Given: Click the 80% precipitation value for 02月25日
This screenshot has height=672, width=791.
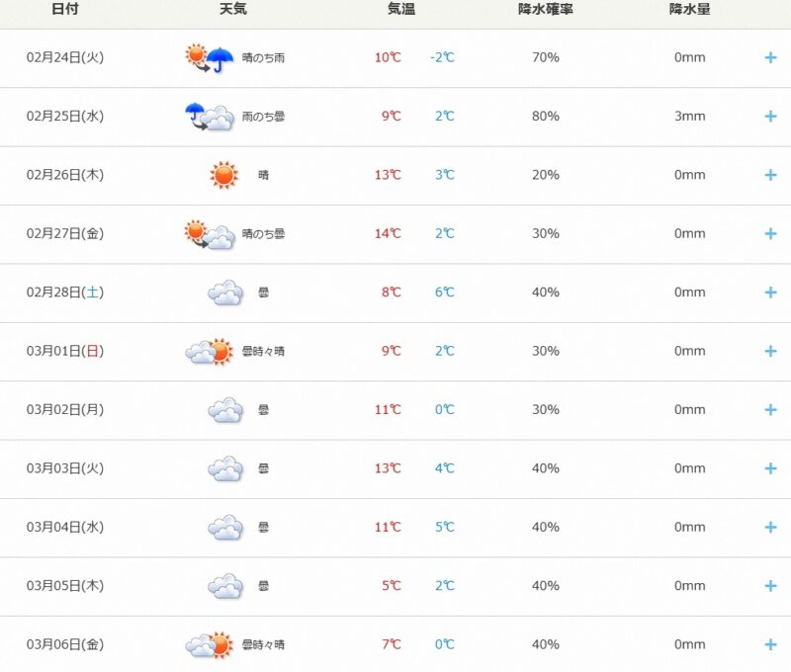Looking at the screenshot, I should tap(546, 117).
